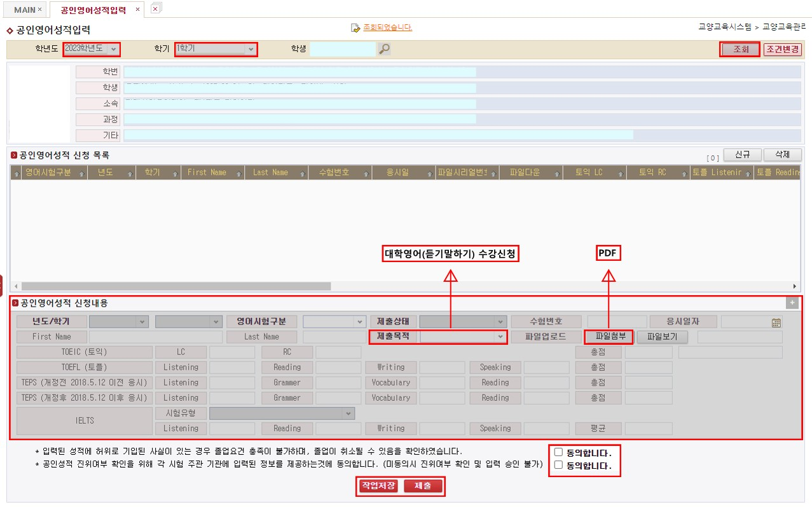The height and width of the screenshot is (507, 812).
Task: Click the plus icon in 신청내용 header
Action: 792,303
